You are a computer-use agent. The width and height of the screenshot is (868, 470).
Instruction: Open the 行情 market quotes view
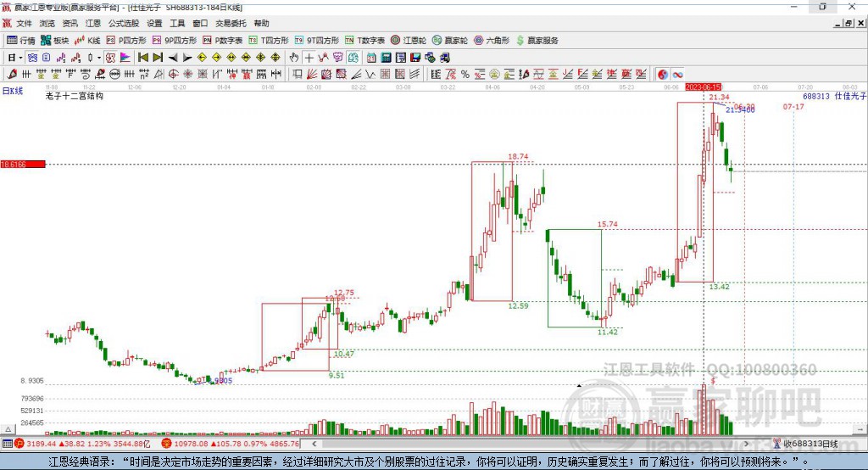tap(21, 41)
